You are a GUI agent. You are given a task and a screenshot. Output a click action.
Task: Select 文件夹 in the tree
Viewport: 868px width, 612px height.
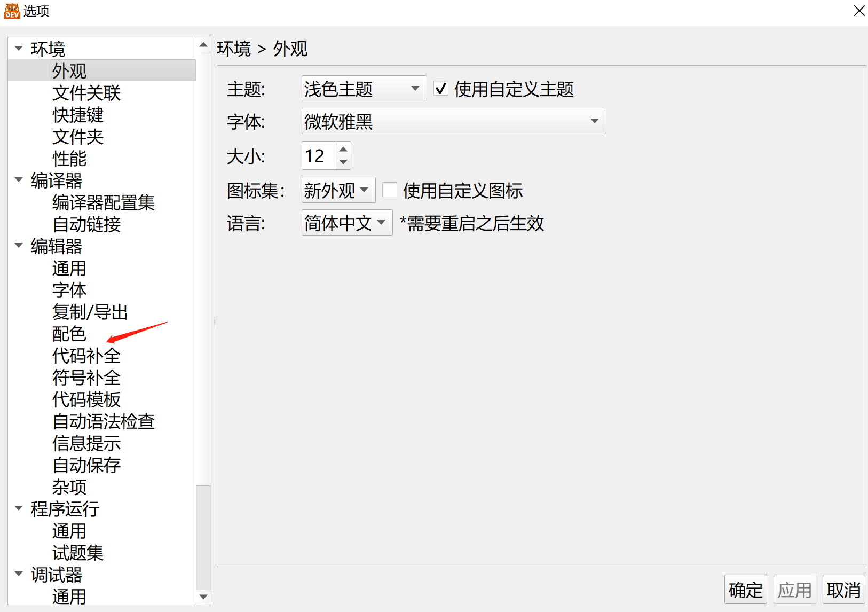(x=78, y=136)
